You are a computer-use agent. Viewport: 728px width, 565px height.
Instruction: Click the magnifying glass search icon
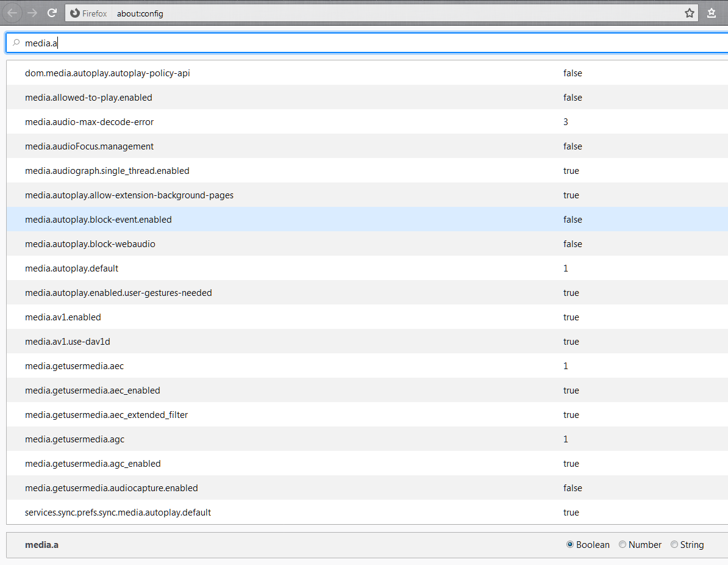click(15, 42)
